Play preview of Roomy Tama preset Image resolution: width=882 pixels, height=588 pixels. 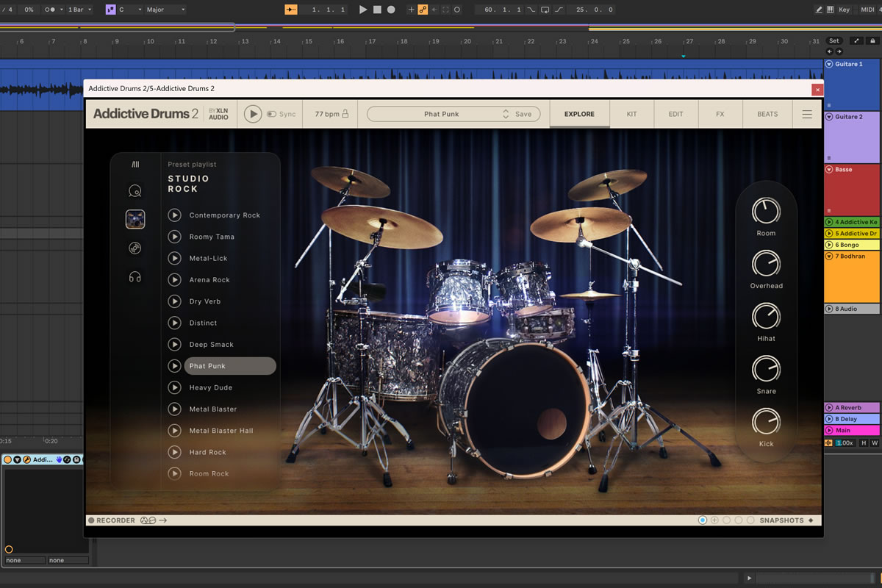[x=174, y=237]
